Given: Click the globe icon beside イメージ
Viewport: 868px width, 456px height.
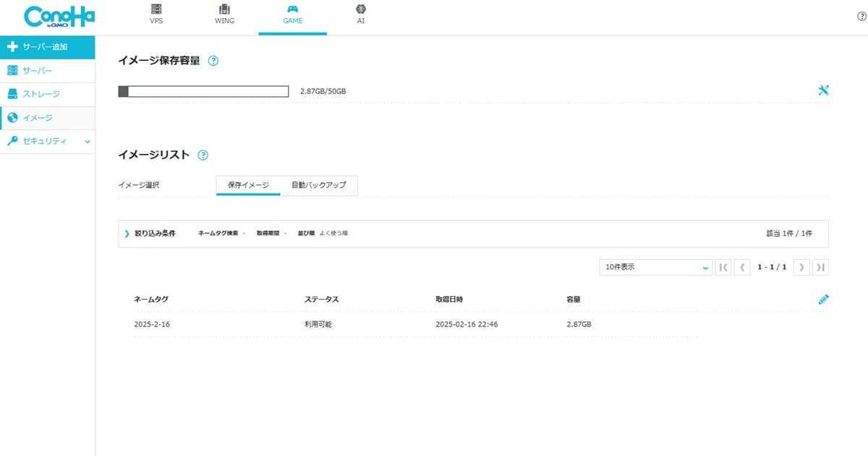Looking at the screenshot, I should click(12, 118).
